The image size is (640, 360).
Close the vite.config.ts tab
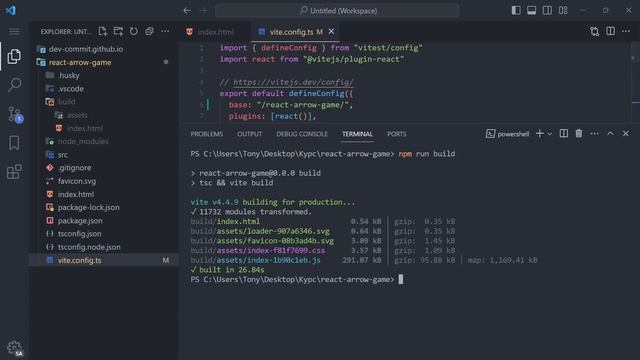pos(331,31)
